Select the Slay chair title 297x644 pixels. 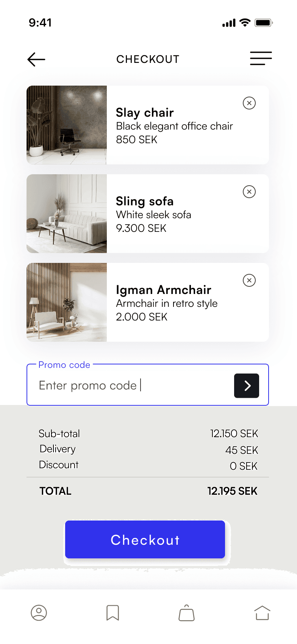click(x=145, y=113)
